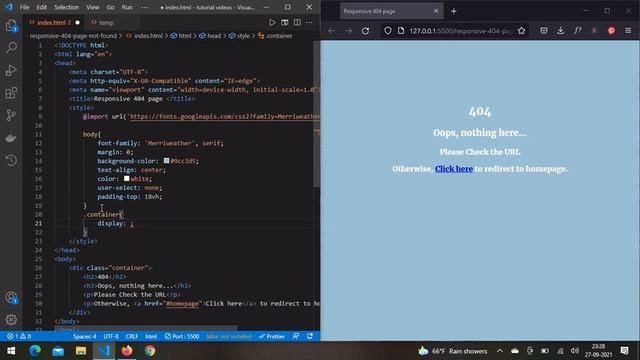Viewport: 640px width, 360px height.
Task: Launch Microsoft Edge from the taskbar
Action: pos(35,351)
